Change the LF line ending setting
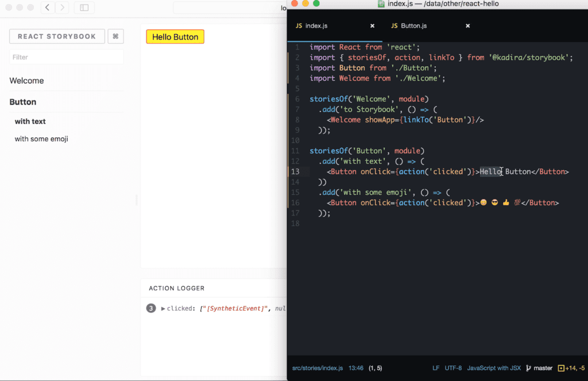The image size is (588, 381). 436,368
